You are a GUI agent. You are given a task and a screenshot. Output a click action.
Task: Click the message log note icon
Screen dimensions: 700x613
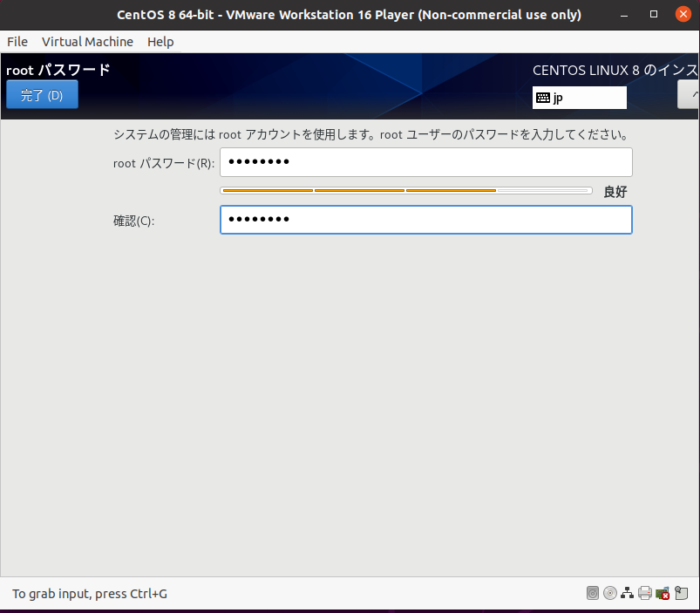pos(681,593)
